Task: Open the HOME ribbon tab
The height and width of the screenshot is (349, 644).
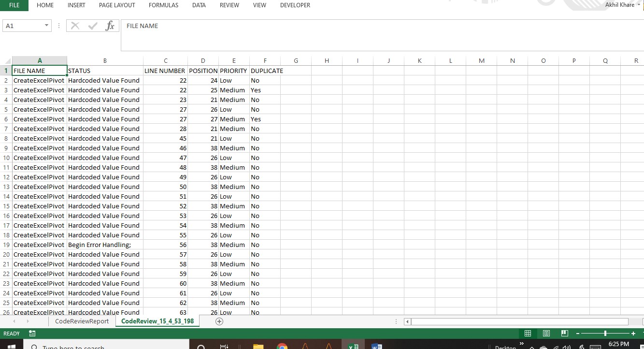Action: coord(45,5)
